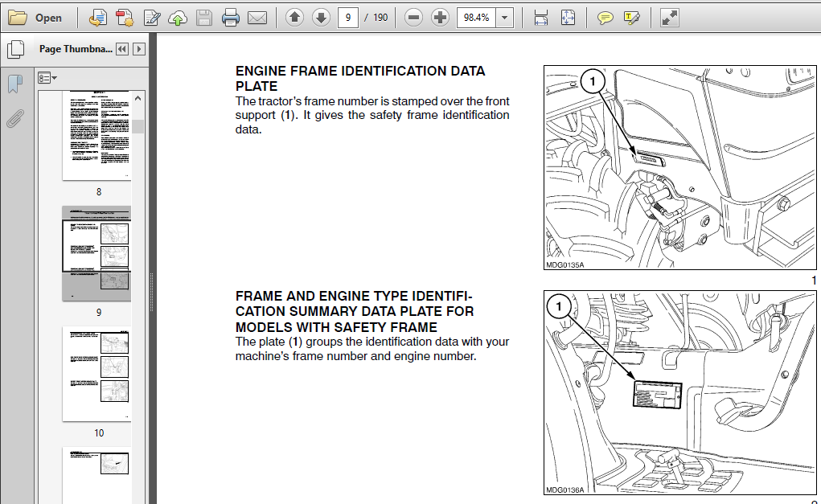The height and width of the screenshot is (504, 821).
Task: Click the Create PDF from file icon
Action: coord(97,18)
